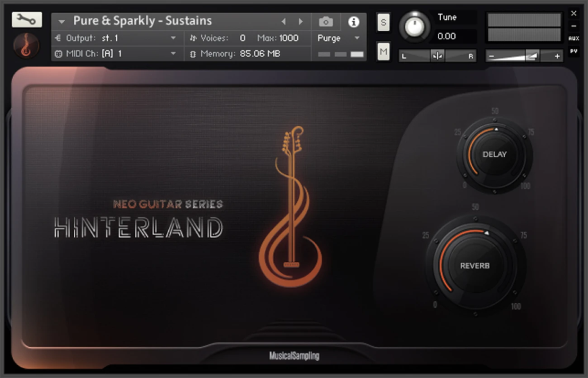Click the DELAY knob

point(494,155)
